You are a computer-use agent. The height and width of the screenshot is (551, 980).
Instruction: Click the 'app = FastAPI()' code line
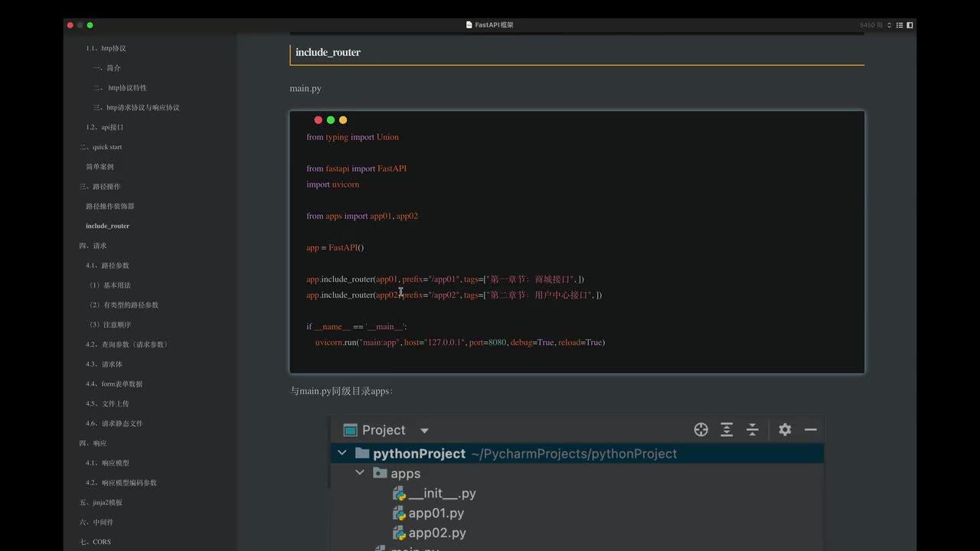point(335,248)
